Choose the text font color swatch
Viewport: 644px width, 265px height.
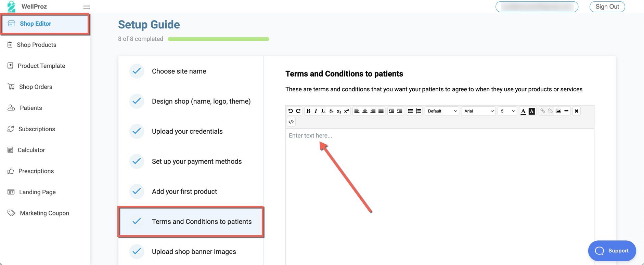click(523, 111)
